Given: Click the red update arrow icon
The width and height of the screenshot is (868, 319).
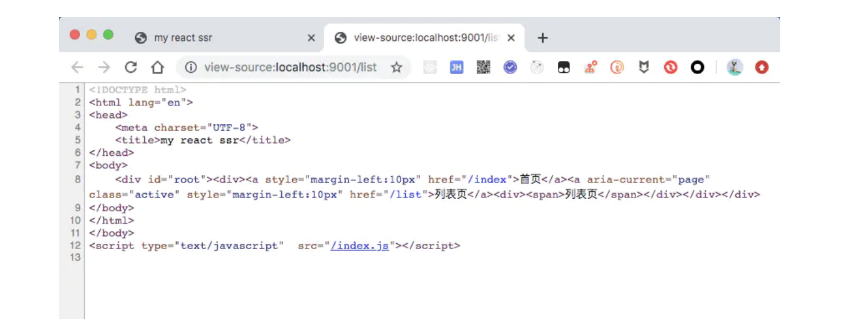Looking at the screenshot, I should (x=762, y=67).
